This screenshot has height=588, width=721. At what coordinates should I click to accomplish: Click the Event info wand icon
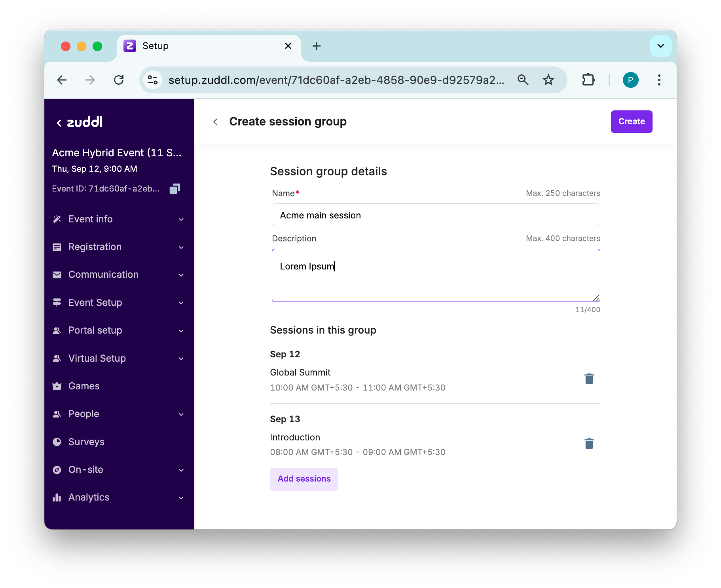57,219
